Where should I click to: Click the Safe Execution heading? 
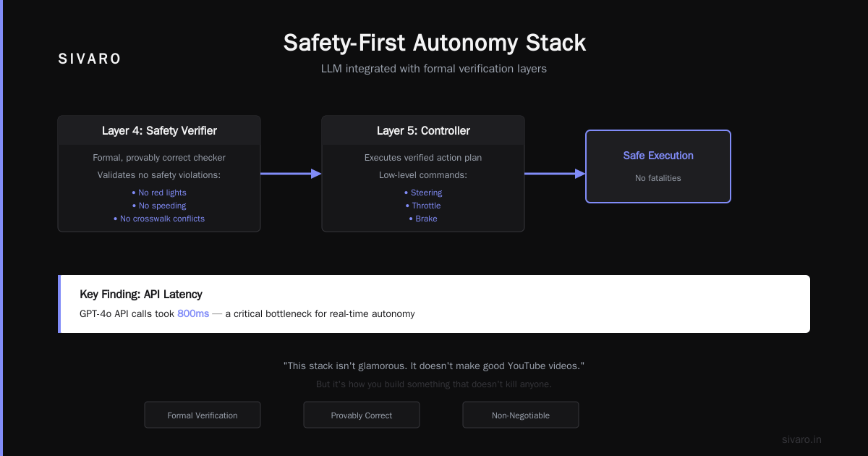(658, 156)
